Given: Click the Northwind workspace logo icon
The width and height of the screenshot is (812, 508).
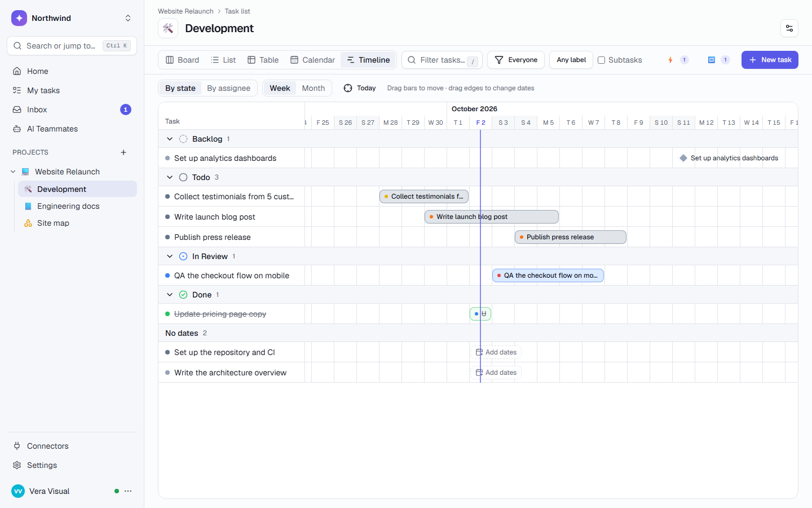Looking at the screenshot, I should (19, 18).
